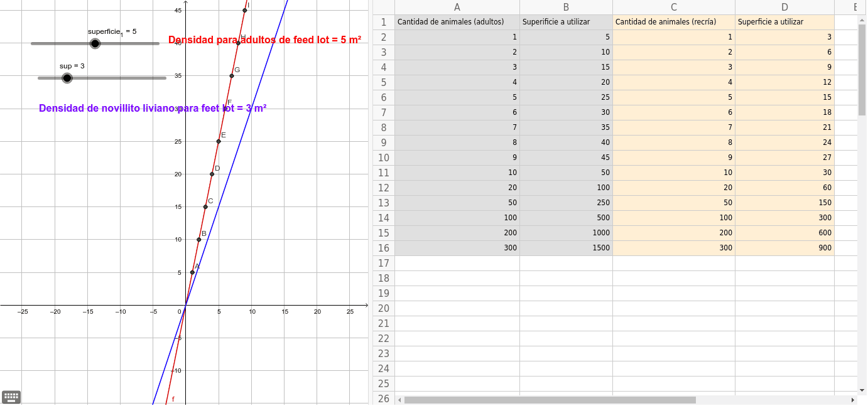The image size is (868, 406).
Task: Select cell D16 with value 900
Action: click(784, 248)
